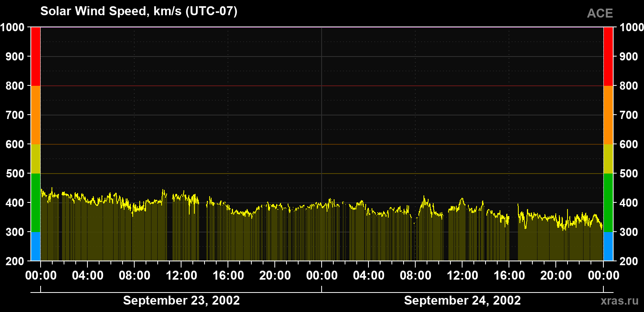644x312 pixels.
Task: Click the red band on the right scale
Action: click(608, 57)
